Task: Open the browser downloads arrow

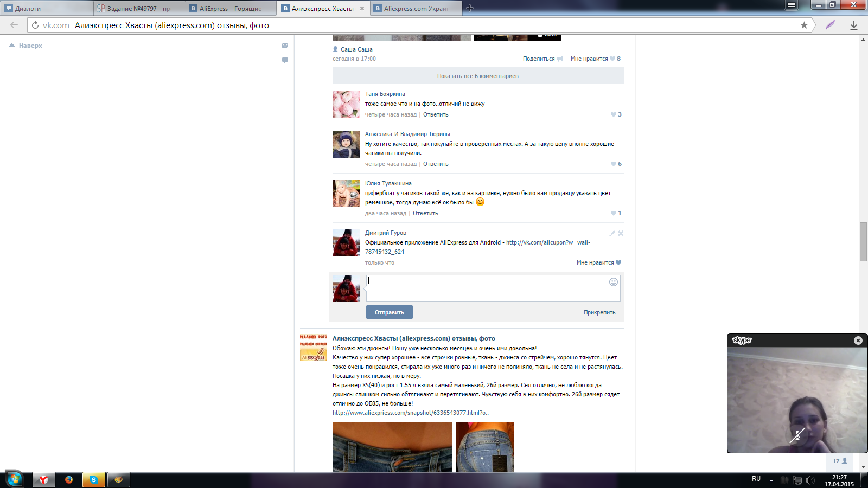Action: 853,25
